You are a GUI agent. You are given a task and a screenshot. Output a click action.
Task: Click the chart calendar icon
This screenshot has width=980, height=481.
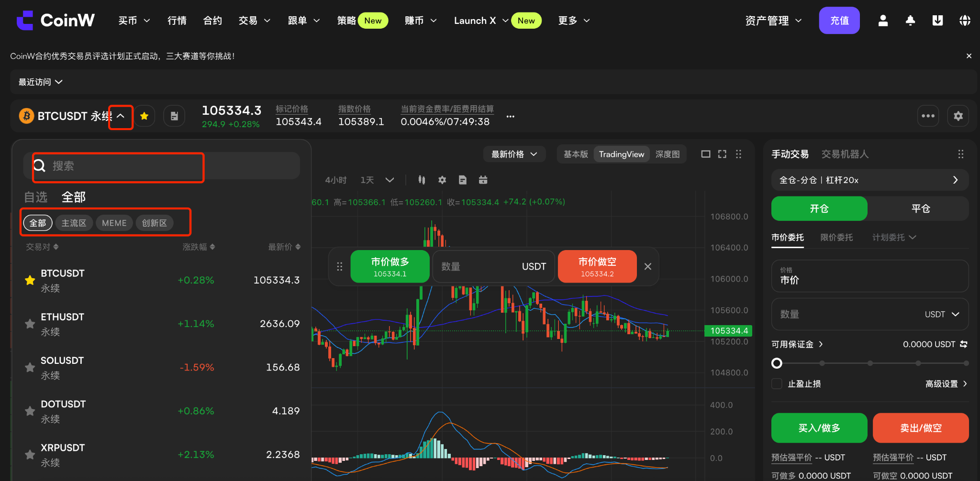click(483, 180)
